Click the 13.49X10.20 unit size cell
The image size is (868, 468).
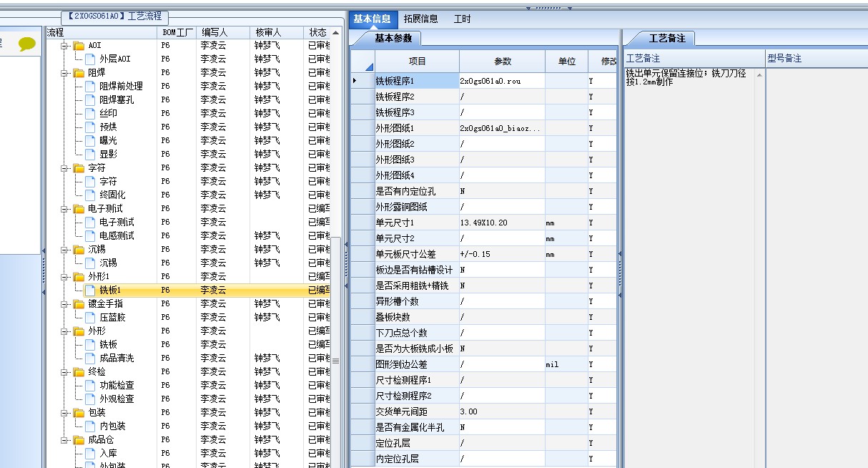click(x=502, y=223)
